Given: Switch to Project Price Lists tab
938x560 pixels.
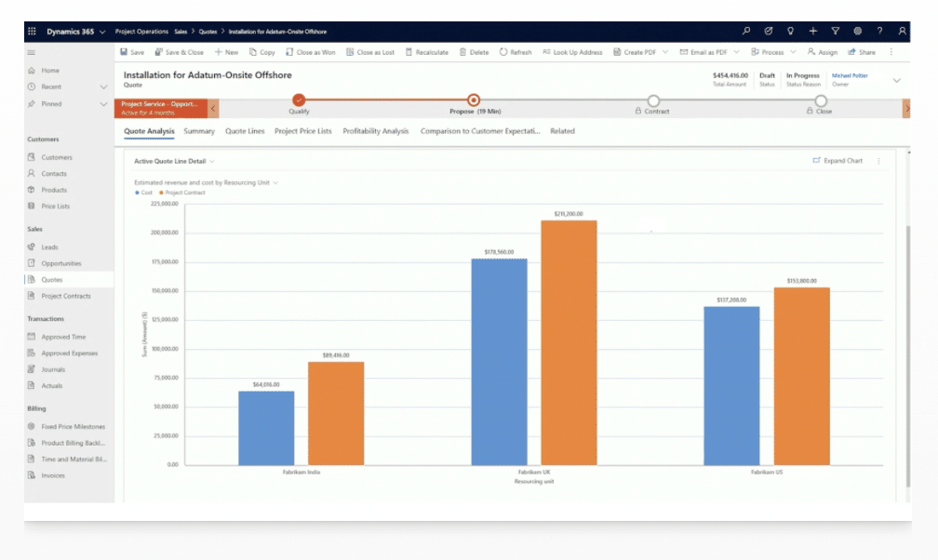Looking at the screenshot, I should (x=302, y=131).
